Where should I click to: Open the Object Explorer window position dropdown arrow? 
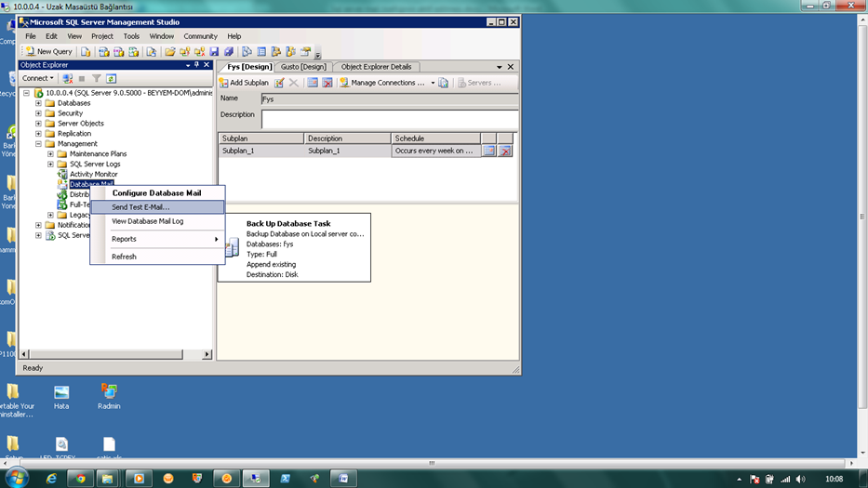click(x=188, y=65)
